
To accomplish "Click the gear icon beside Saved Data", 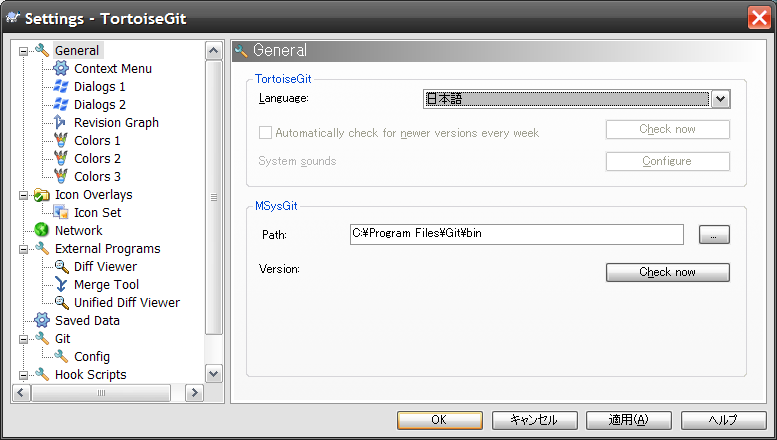I will [42, 320].
